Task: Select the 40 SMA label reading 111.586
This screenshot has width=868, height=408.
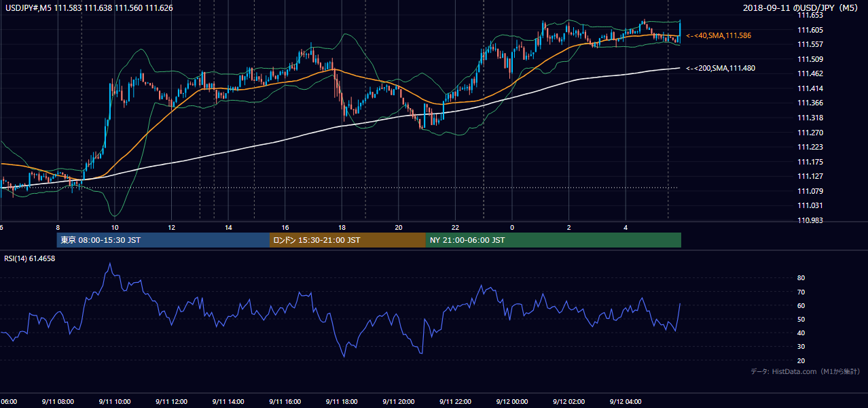Action: 719,35
